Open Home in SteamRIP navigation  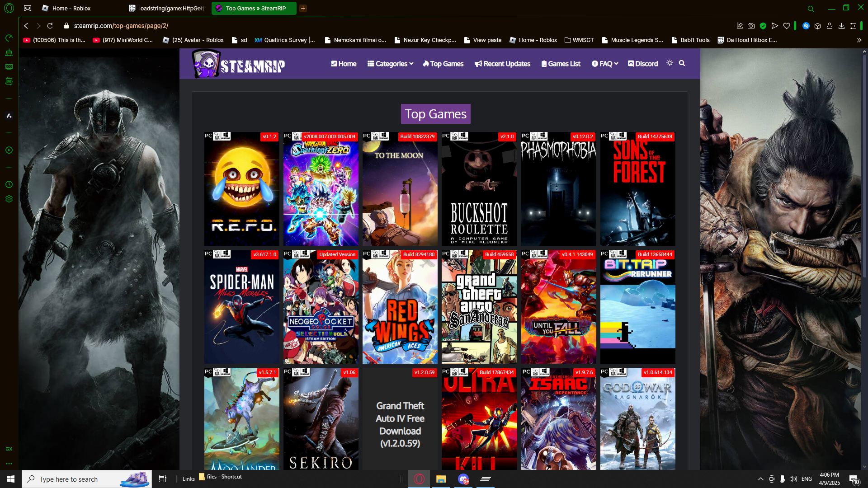coord(344,64)
